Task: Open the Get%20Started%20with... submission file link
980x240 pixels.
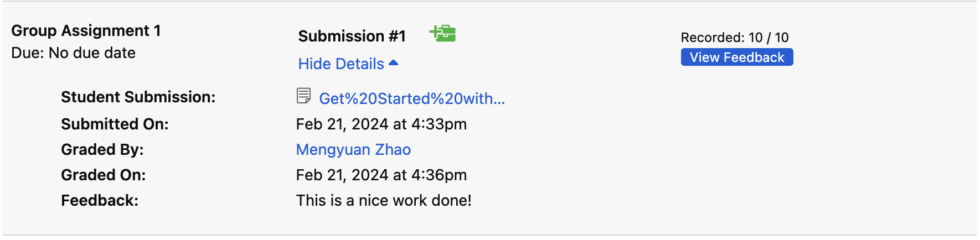Action: tap(412, 98)
